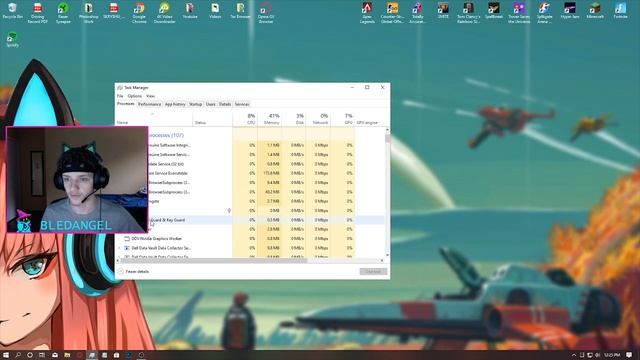
Task: Open the Photoshop Work folder icon
Action: (x=88, y=12)
